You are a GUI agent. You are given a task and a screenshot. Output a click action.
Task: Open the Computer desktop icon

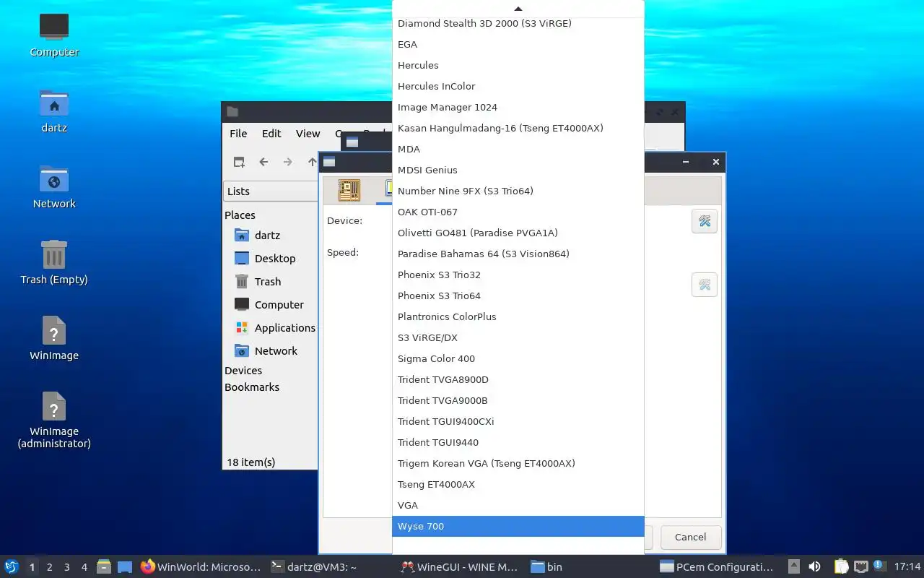[x=54, y=35]
